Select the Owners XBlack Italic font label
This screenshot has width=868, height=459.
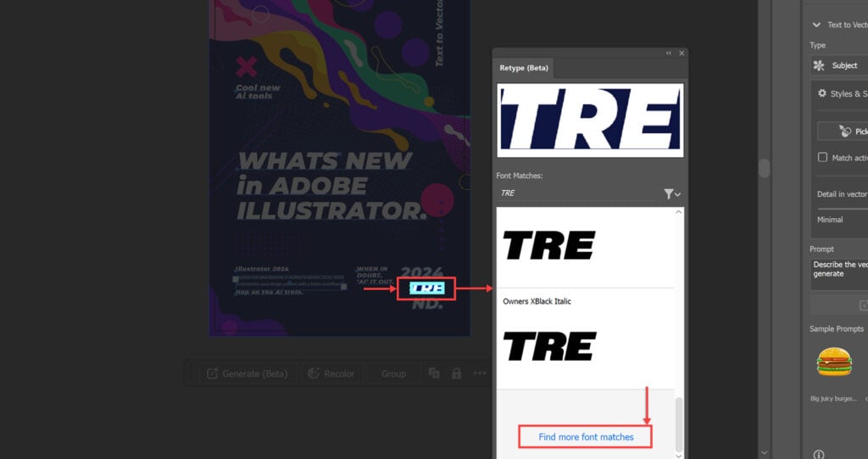[x=537, y=301]
